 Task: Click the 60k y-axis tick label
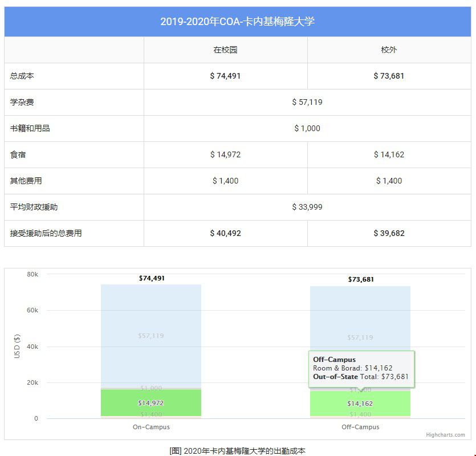pyautogui.click(x=32, y=310)
